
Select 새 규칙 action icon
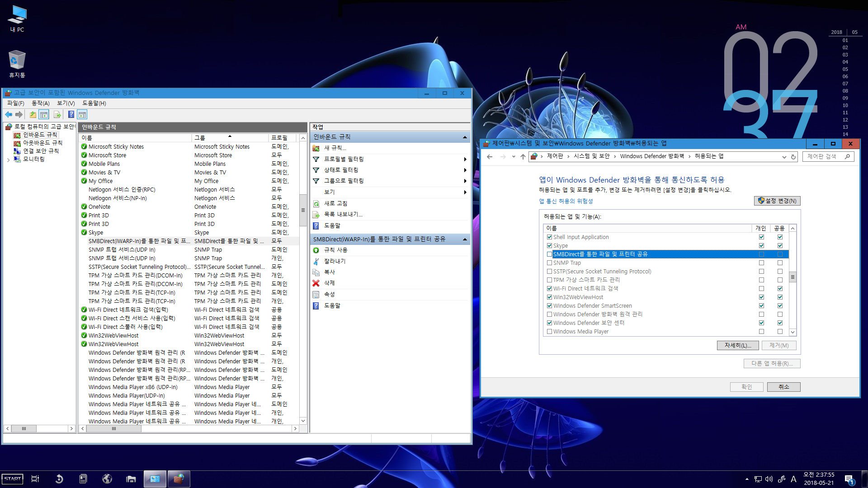316,148
